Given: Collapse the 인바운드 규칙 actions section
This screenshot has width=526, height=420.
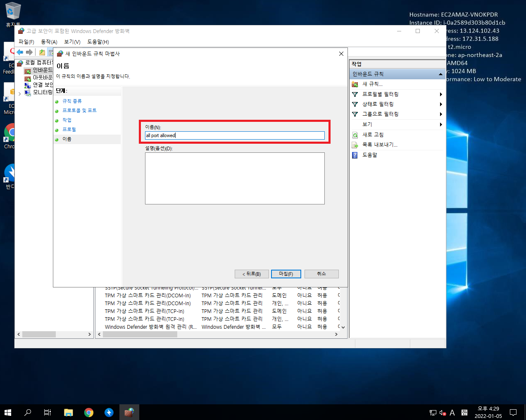Looking at the screenshot, I should point(440,74).
